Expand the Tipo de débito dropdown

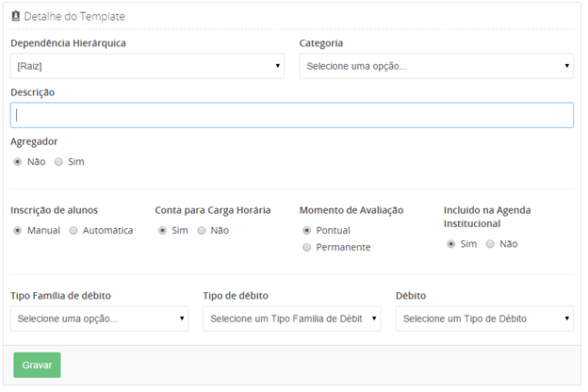(x=292, y=318)
